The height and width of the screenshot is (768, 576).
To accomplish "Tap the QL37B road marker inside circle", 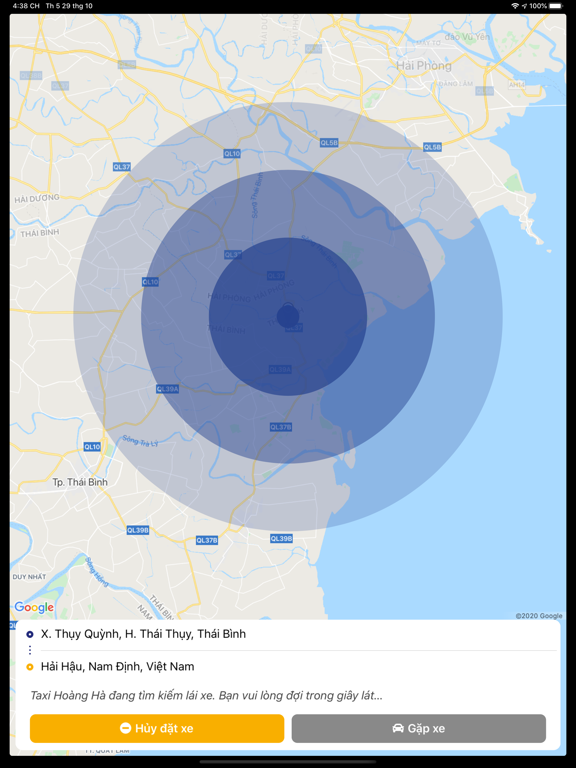I will [x=281, y=427].
